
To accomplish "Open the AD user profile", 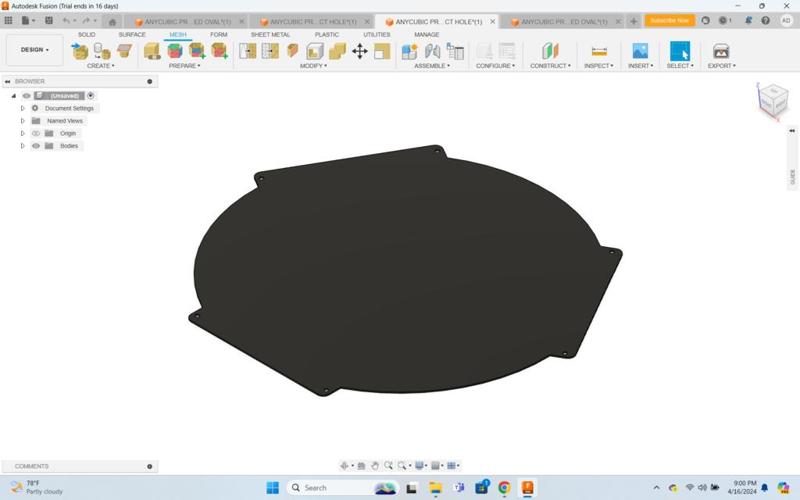I will point(786,21).
